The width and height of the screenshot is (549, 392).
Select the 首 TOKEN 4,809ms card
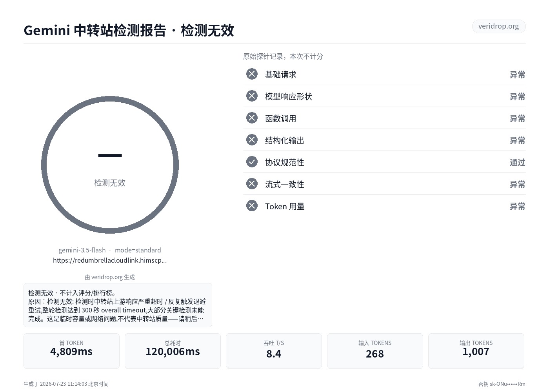(x=71, y=351)
